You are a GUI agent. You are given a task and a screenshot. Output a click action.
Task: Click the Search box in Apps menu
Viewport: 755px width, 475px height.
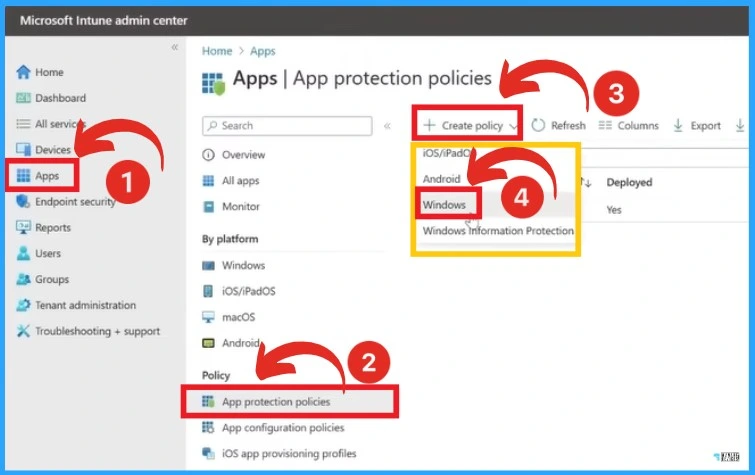pos(287,126)
